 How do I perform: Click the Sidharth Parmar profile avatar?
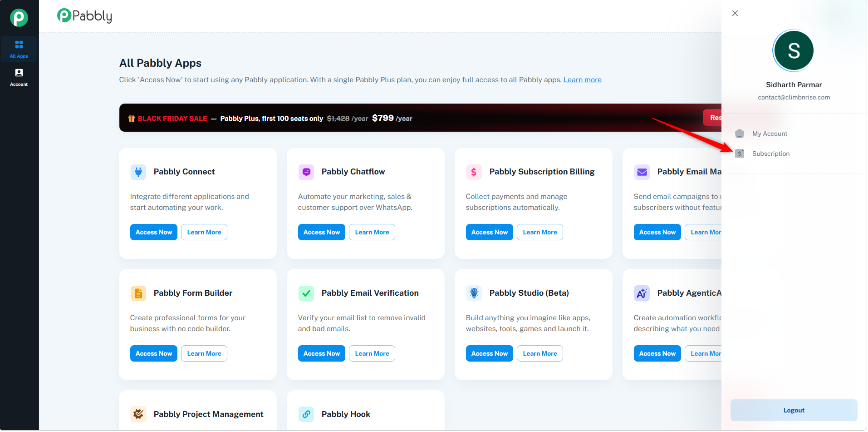794,50
